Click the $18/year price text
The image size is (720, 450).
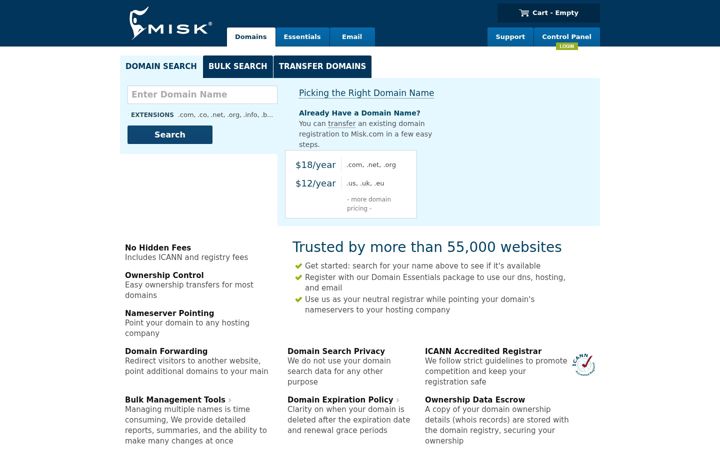[x=315, y=165]
